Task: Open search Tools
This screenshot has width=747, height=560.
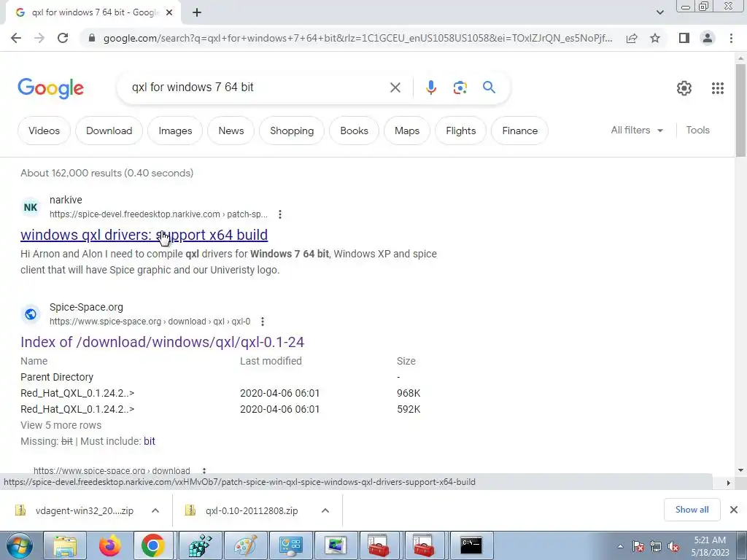Action: 697,130
